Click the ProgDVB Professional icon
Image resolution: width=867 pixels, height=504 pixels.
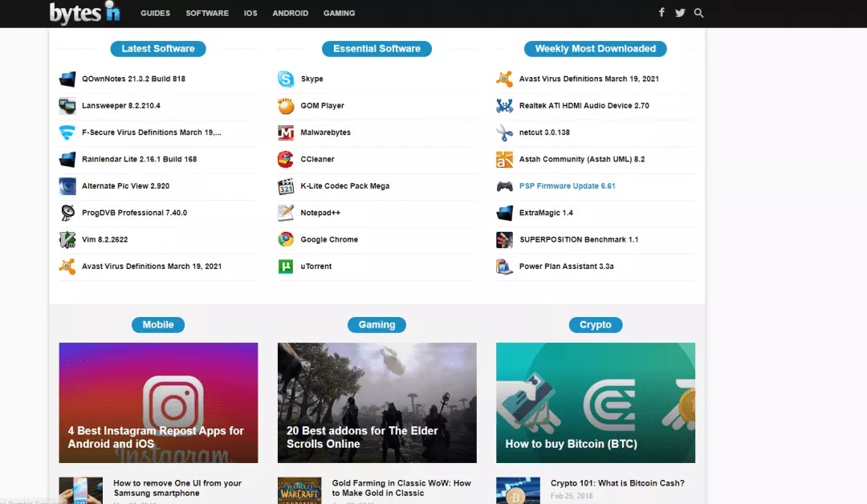pyautogui.click(x=67, y=213)
